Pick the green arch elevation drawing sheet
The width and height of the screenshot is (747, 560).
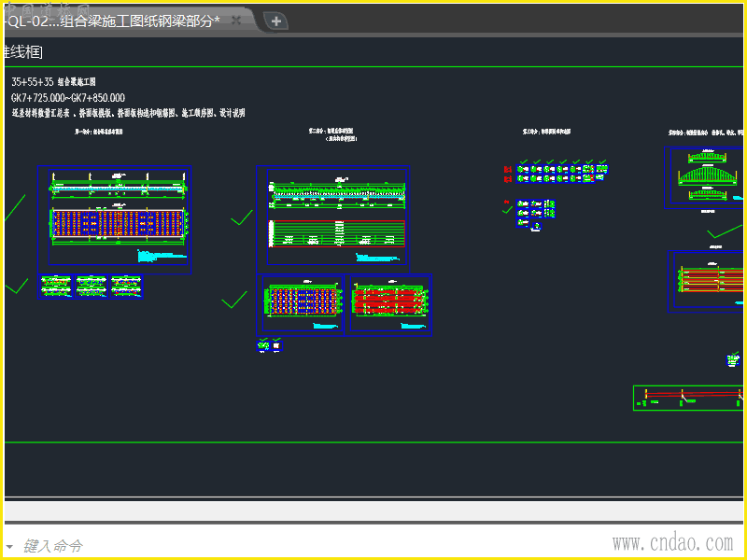705,177
